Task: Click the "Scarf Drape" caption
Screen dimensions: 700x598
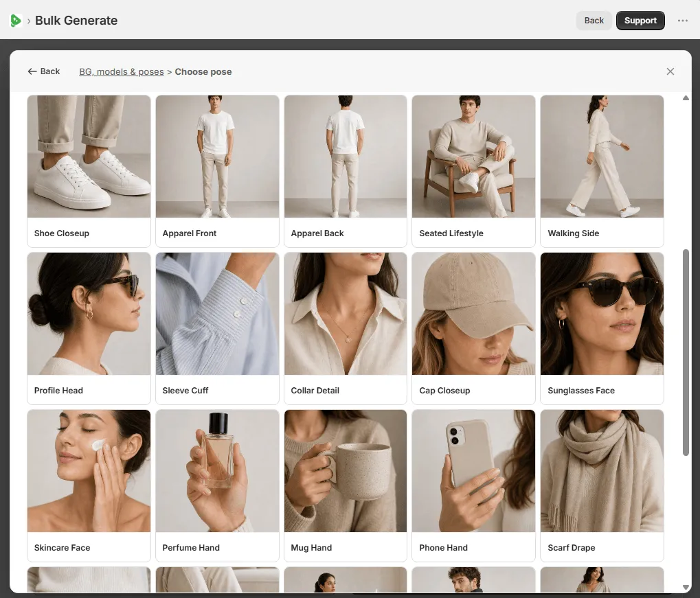Action: (571, 547)
